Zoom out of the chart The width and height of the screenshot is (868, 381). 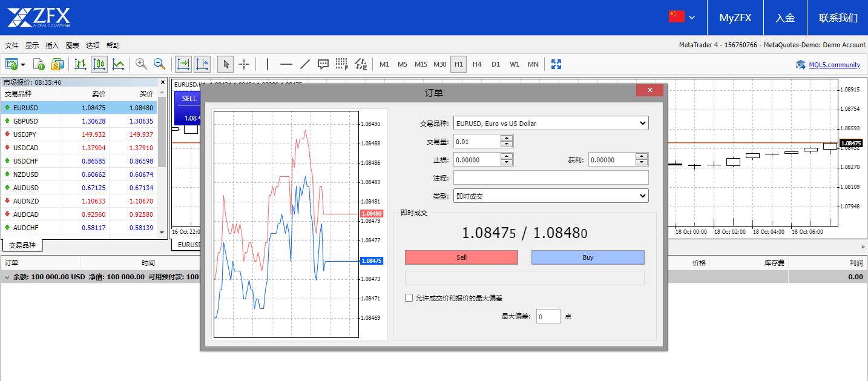pyautogui.click(x=160, y=64)
